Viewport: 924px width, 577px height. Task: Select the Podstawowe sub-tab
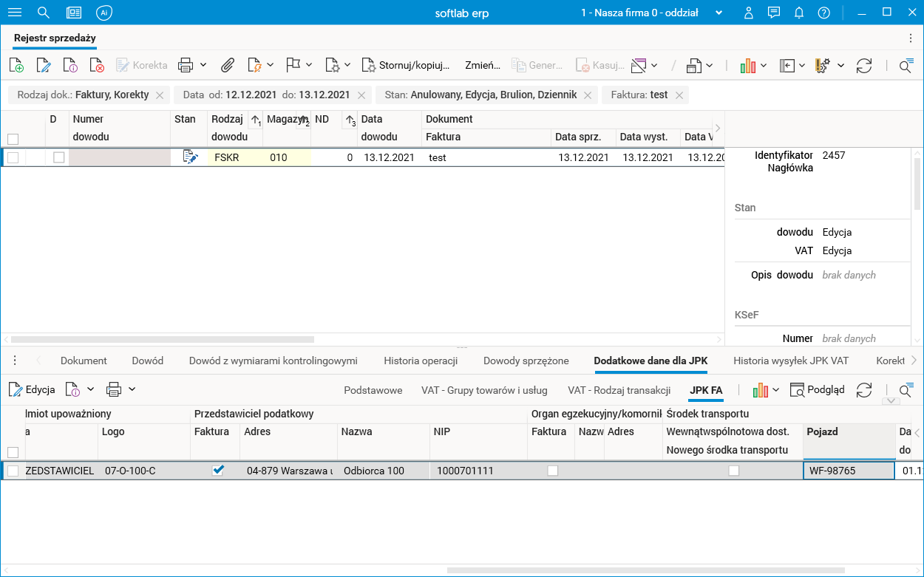pyautogui.click(x=373, y=390)
